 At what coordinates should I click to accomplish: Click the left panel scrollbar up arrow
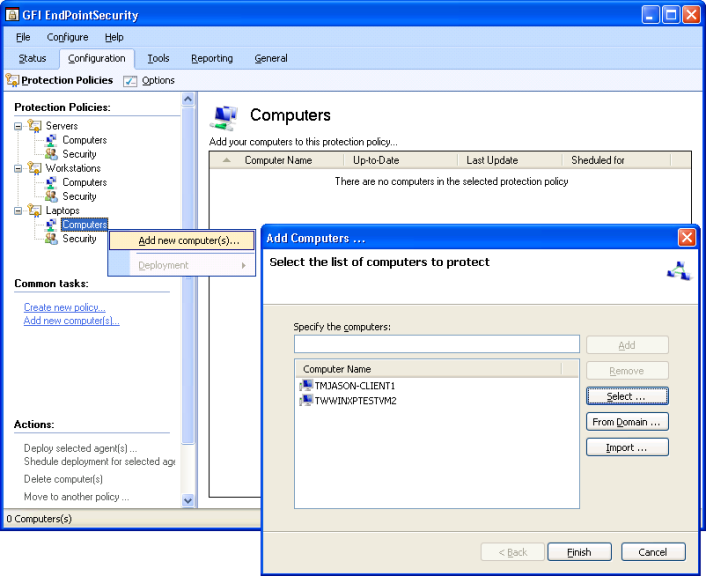tap(188, 99)
